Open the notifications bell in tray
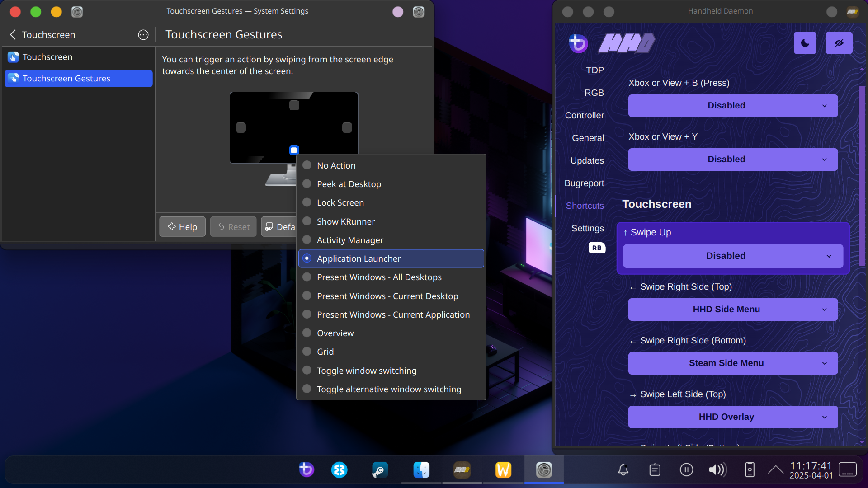This screenshot has height=488, width=868. [623, 470]
